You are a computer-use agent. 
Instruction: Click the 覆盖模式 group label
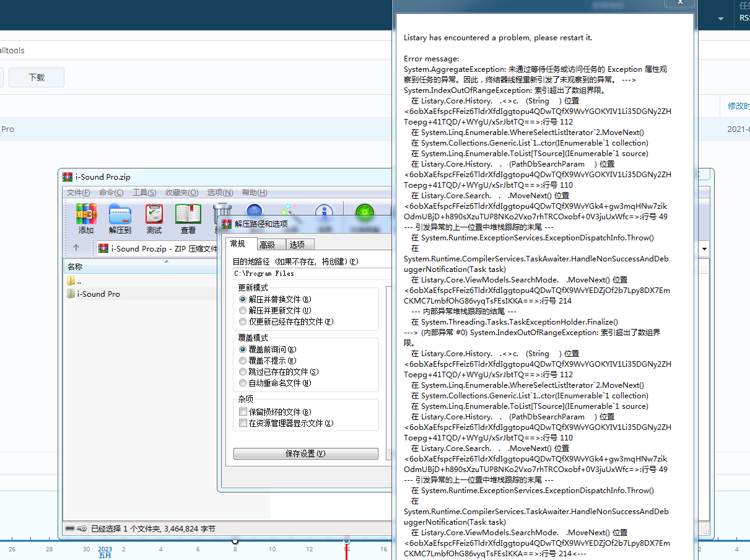click(x=253, y=338)
